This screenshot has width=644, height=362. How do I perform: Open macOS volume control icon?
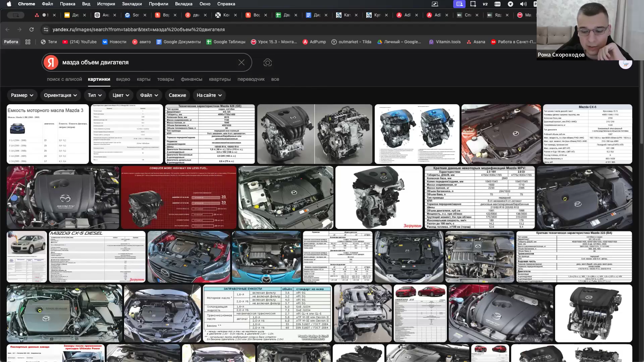click(x=523, y=4)
